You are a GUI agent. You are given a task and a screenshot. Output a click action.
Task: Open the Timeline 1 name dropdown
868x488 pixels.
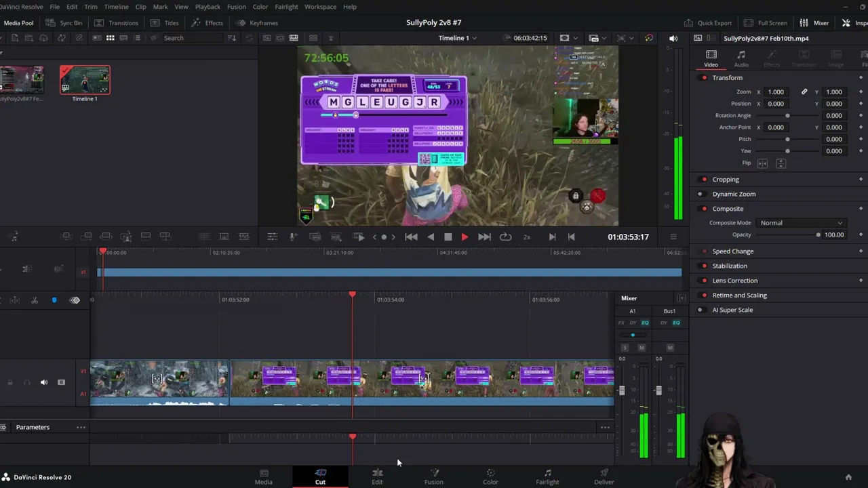457,38
